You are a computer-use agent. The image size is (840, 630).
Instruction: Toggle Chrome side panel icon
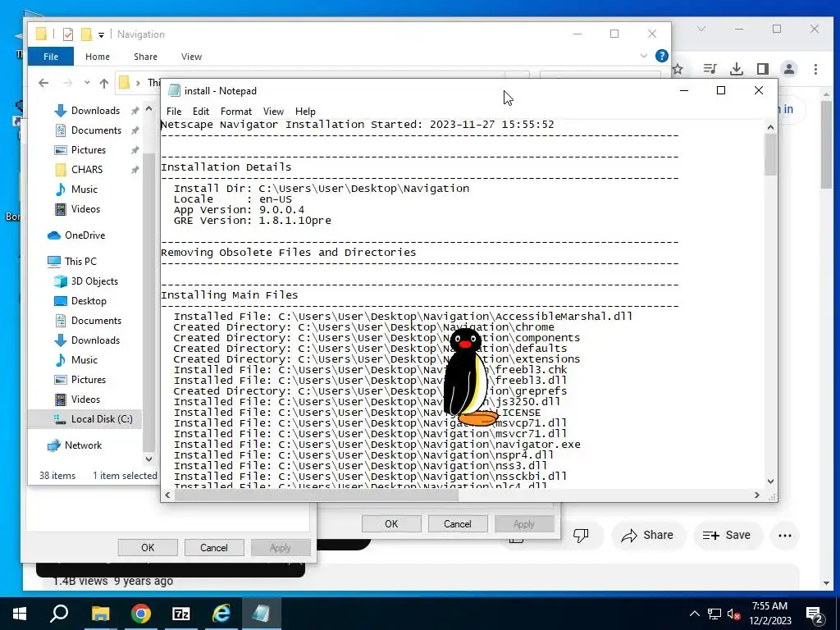(763, 69)
